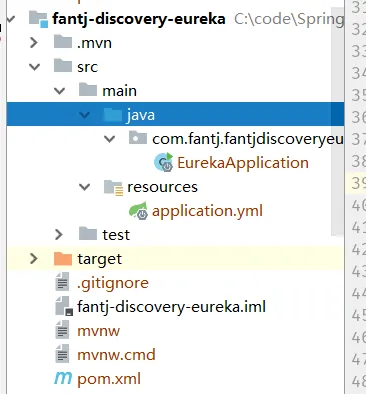Select the target label
This screenshot has width=366, height=394.
coord(100,259)
